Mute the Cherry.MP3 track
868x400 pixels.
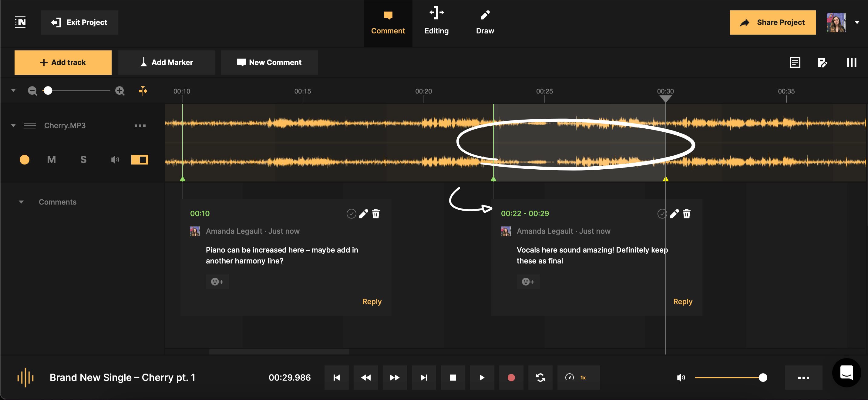[x=51, y=160]
